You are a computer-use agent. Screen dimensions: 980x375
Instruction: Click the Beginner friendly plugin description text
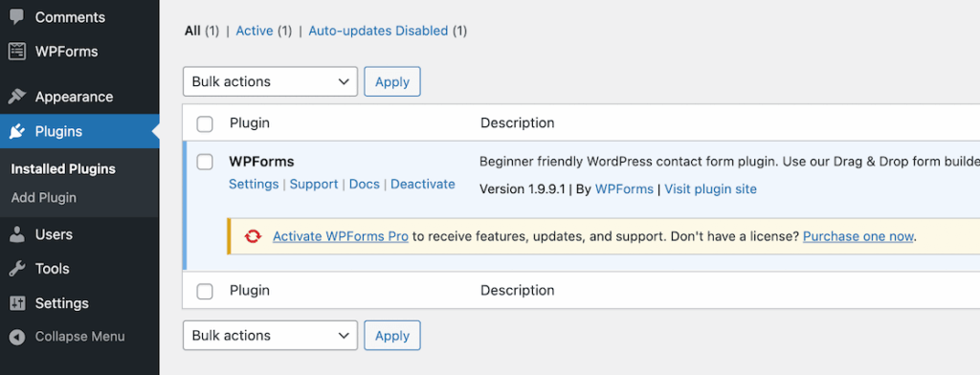coord(729,162)
